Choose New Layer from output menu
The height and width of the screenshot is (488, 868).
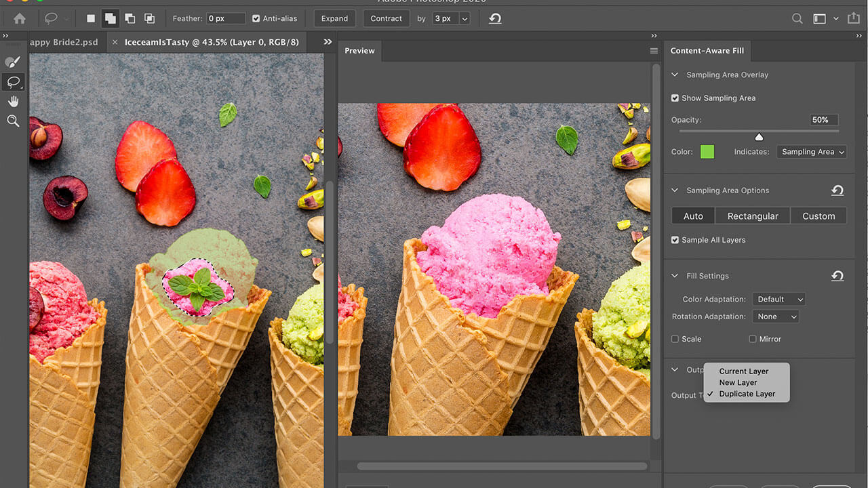[x=738, y=382]
